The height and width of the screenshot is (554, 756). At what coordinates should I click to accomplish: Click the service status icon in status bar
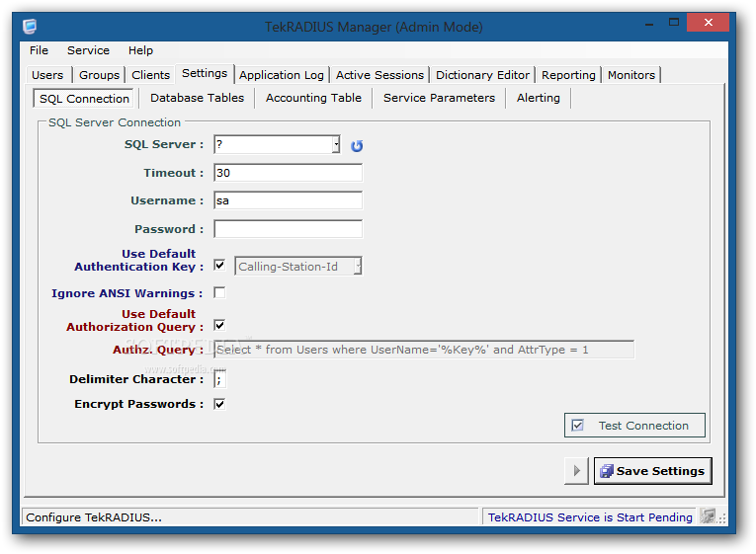click(708, 515)
